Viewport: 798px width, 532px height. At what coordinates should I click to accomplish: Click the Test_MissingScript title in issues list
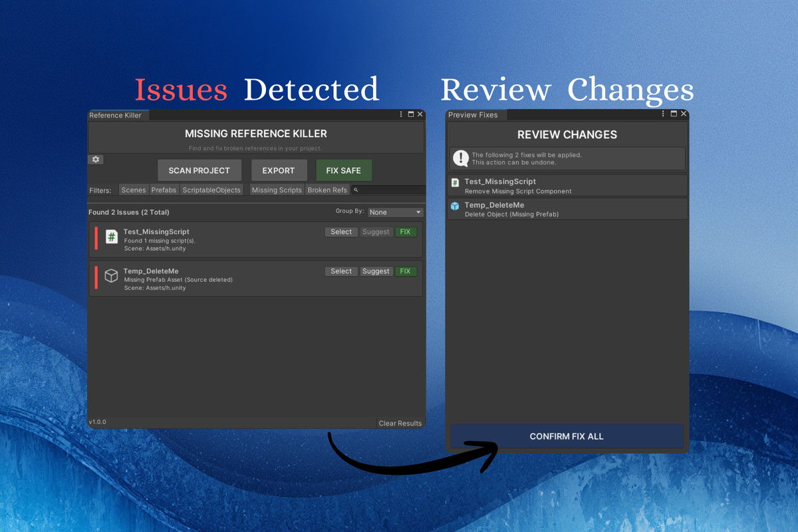tap(156, 231)
